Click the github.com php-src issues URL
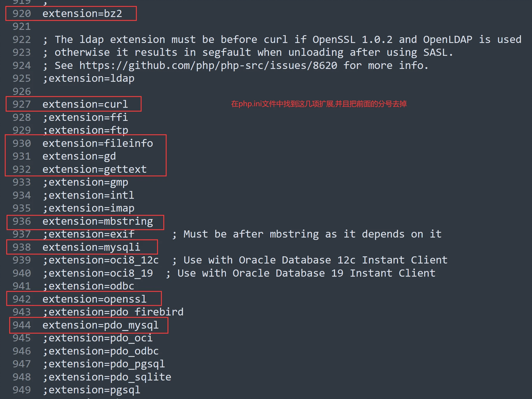 [x=208, y=66]
